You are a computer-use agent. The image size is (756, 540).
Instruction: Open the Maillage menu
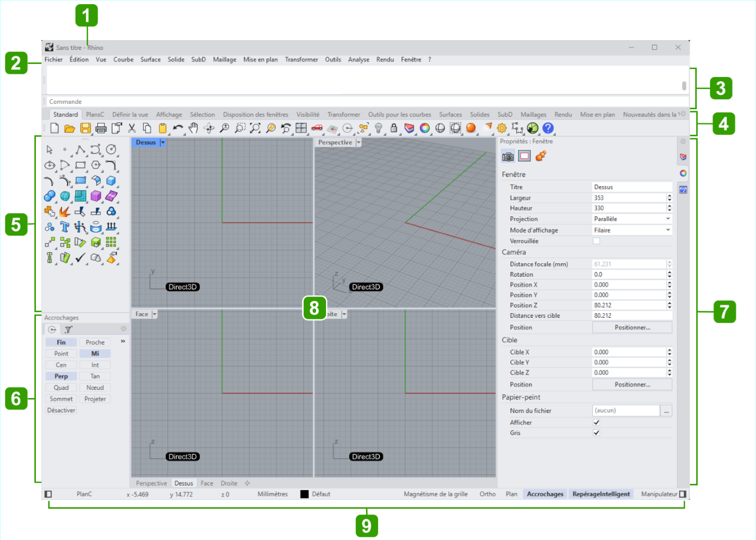pyautogui.click(x=225, y=60)
